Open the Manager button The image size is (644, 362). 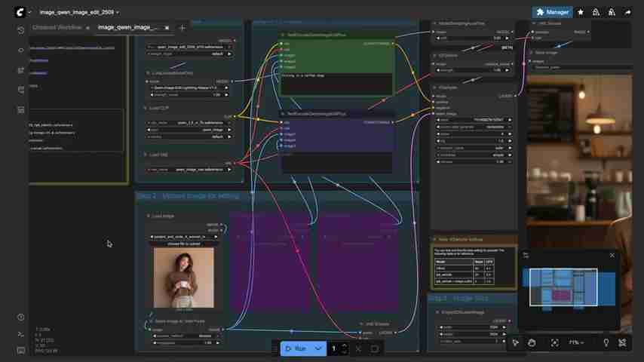[553, 12]
